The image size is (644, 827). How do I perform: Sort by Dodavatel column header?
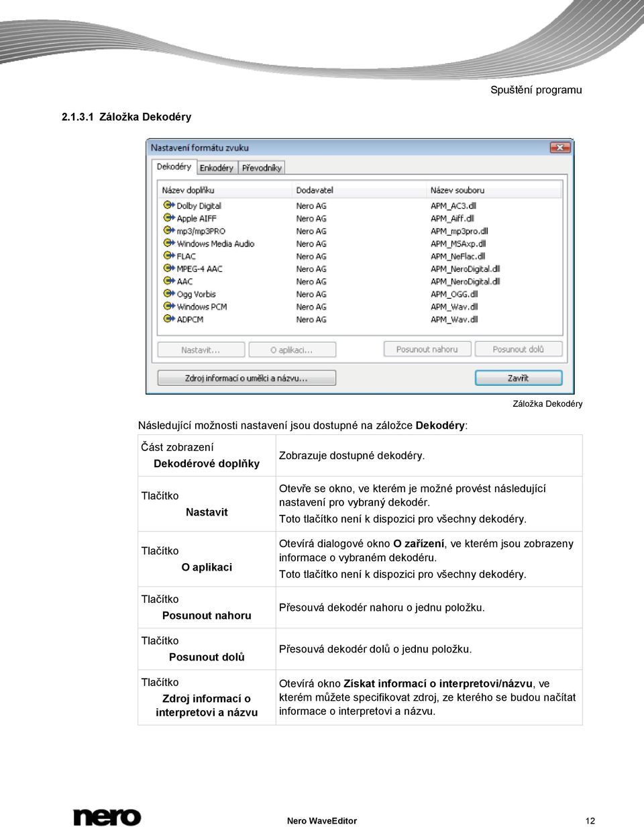(360, 191)
